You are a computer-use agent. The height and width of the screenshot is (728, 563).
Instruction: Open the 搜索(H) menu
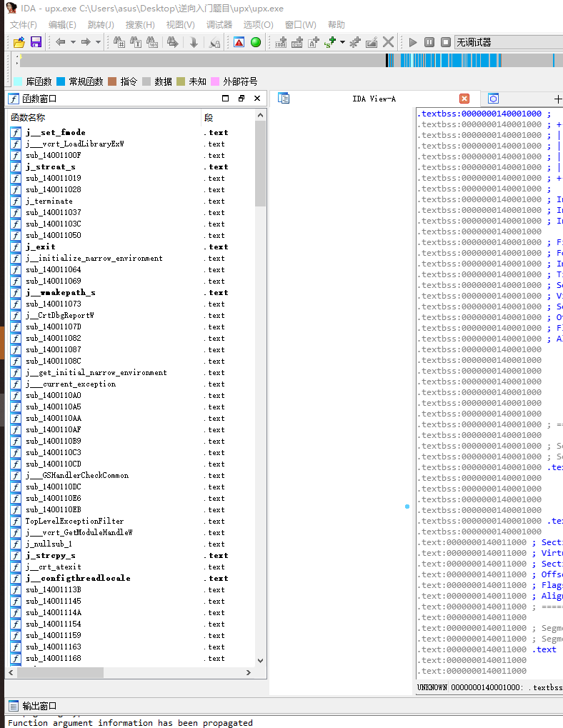click(x=140, y=24)
